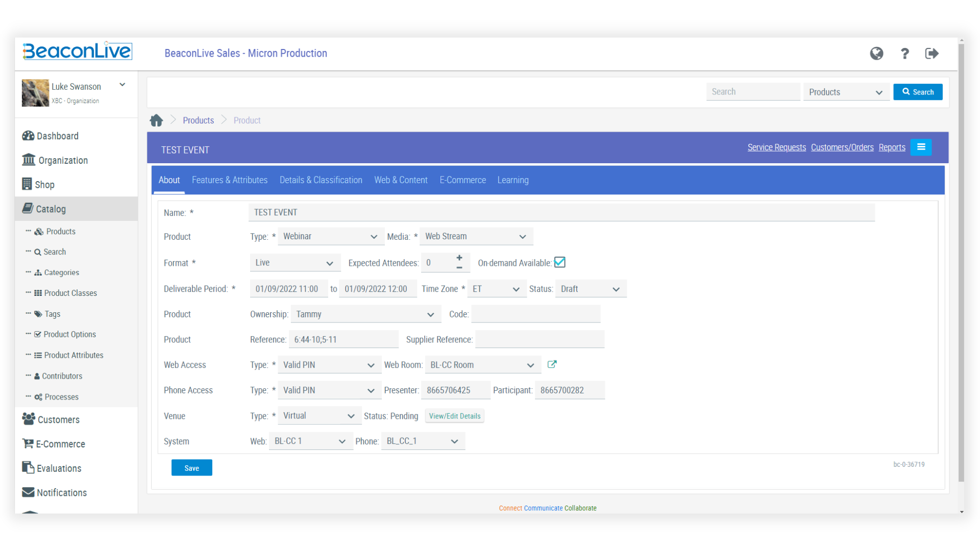980x551 pixels.
Task: Open Time Zone ET dropdown
Action: 497,289
